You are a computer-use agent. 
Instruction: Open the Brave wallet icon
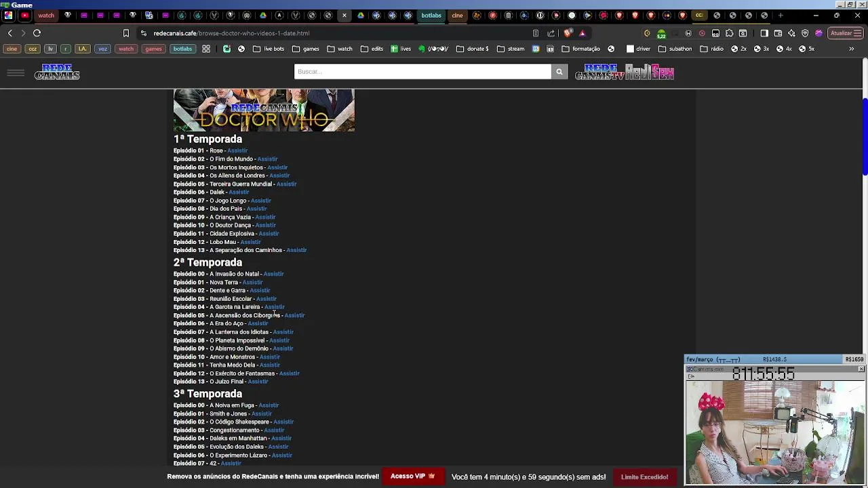pos(778,33)
